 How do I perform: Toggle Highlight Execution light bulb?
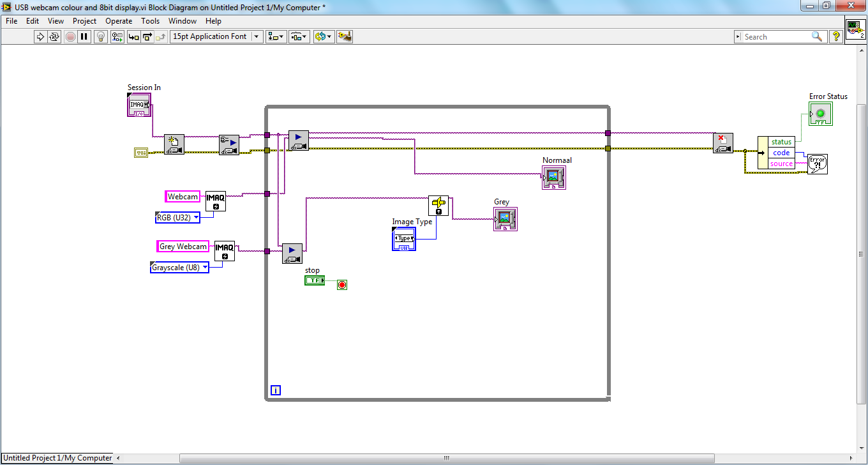click(x=101, y=36)
